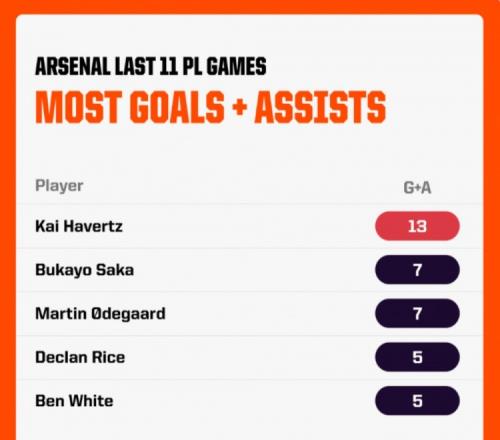Click Bukayo Saka's 7 G+A badge
The height and width of the screenshot is (440, 500).
[x=417, y=270]
